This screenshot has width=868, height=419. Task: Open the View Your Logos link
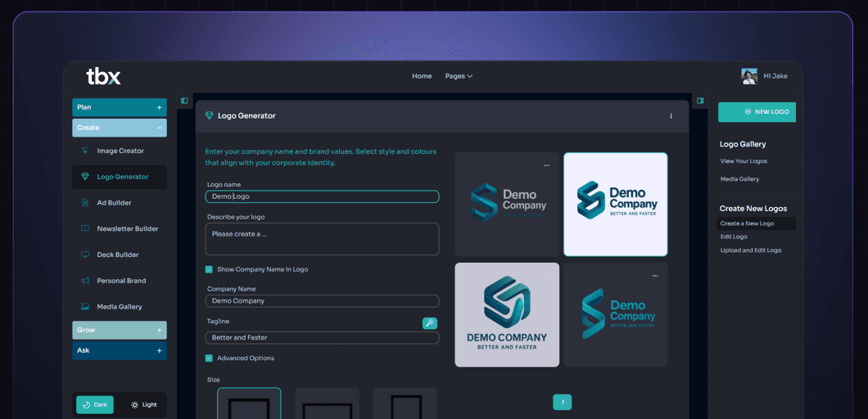click(744, 161)
